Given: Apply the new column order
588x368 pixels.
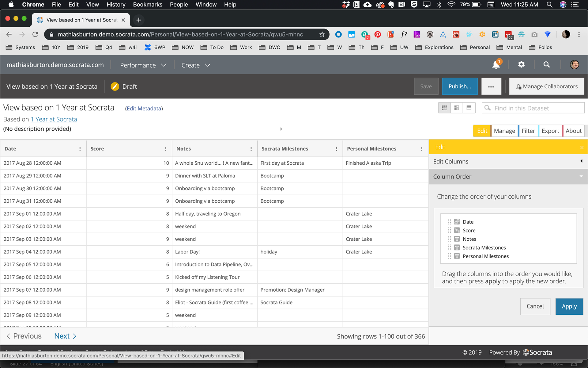Looking at the screenshot, I should tap(569, 306).
